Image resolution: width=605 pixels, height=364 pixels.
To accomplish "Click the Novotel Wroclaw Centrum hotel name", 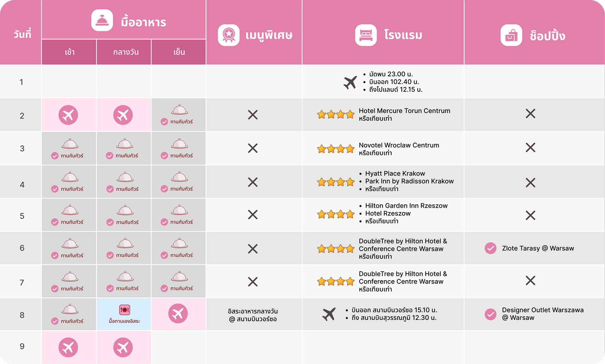I will [399, 145].
